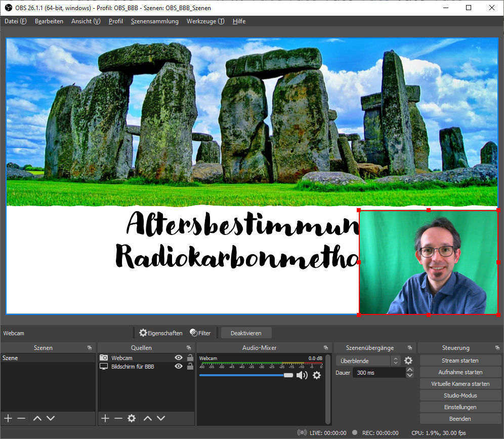This screenshot has width=504, height=439.
Task: Open the Szenensammlung menu
Action: click(154, 21)
